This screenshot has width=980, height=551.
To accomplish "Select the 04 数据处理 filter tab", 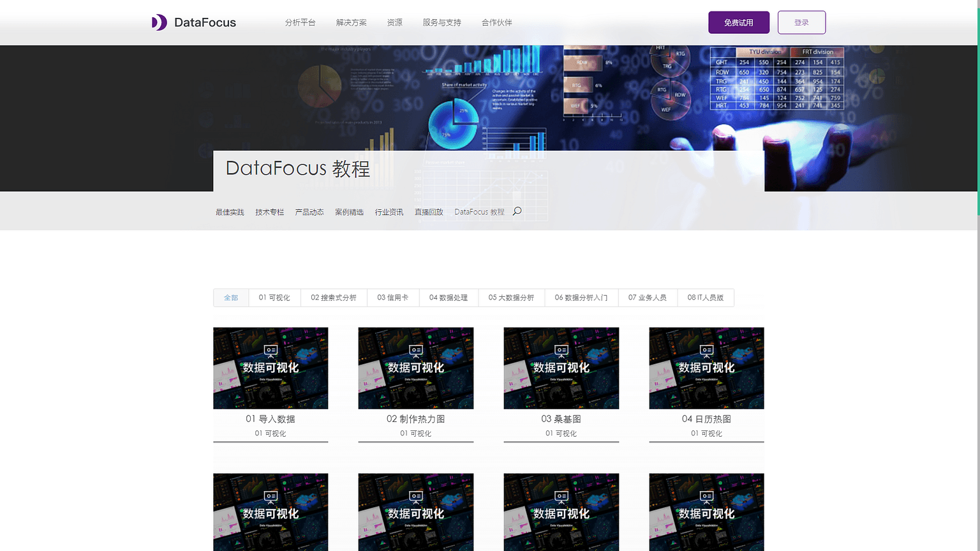I will pos(449,298).
